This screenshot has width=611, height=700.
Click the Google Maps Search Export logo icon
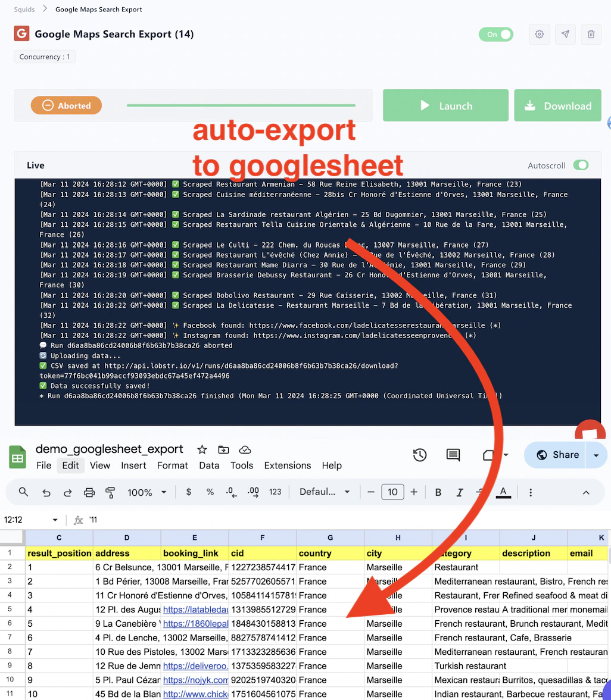[21, 33]
